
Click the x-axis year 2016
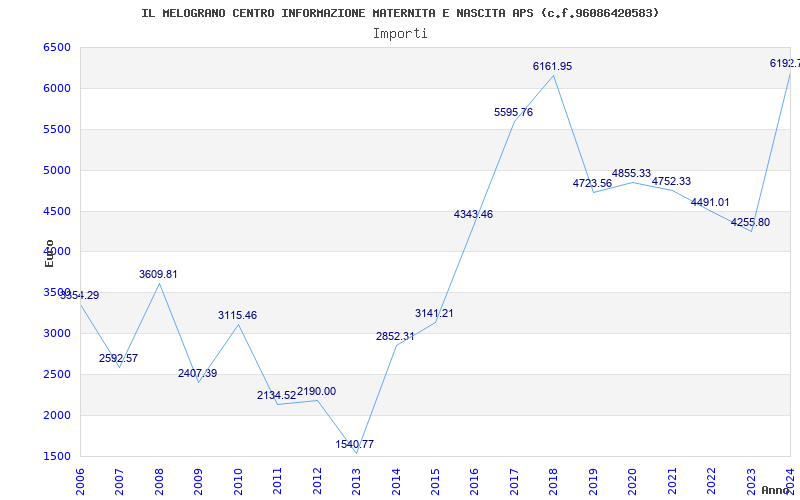474,481
